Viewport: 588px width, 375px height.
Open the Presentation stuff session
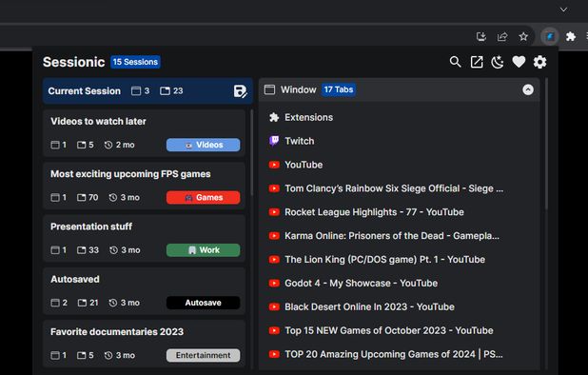click(144, 238)
